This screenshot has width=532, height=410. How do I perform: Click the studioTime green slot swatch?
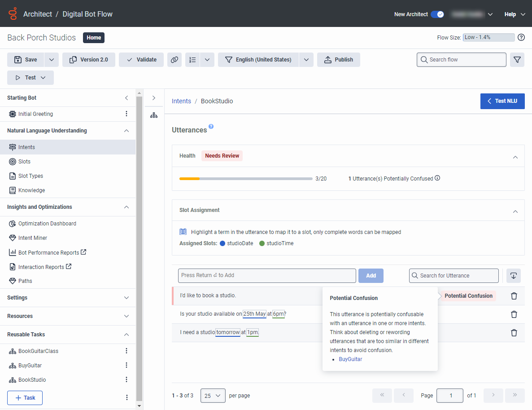click(262, 243)
